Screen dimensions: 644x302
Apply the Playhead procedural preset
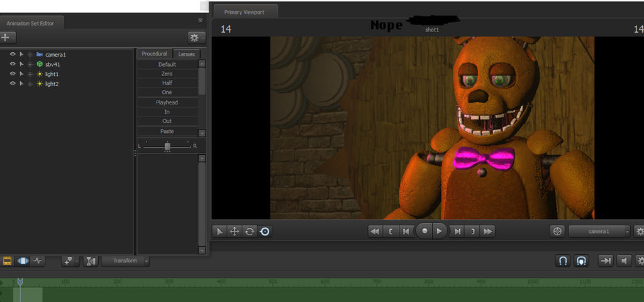click(x=167, y=103)
